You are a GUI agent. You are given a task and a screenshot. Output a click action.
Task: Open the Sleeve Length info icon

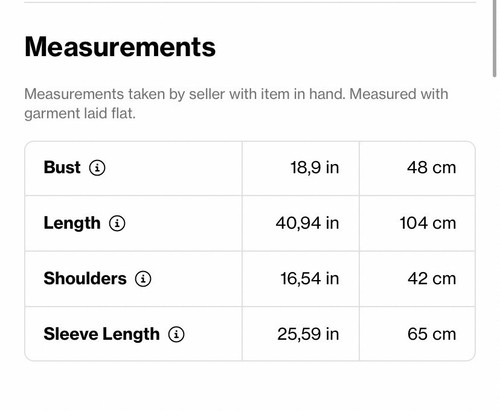tap(176, 334)
